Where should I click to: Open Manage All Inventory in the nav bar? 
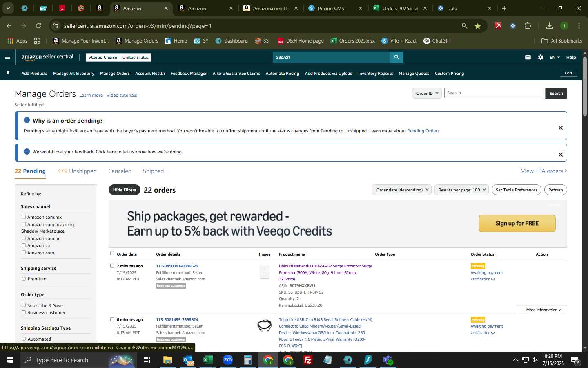click(73, 74)
